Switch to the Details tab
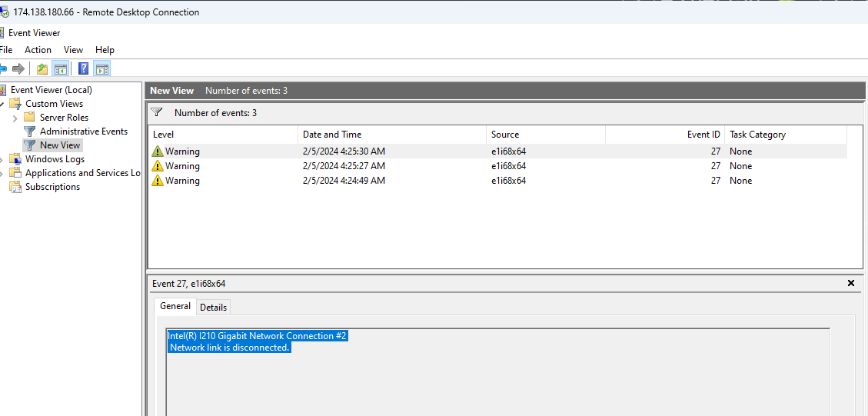The width and height of the screenshot is (868, 416). pyautogui.click(x=213, y=307)
